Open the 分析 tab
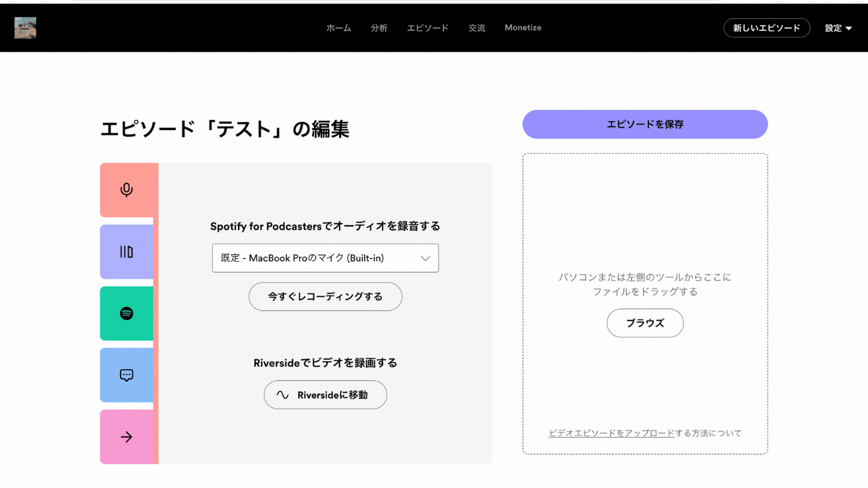This screenshot has width=868, height=488. [x=379, y=28]
